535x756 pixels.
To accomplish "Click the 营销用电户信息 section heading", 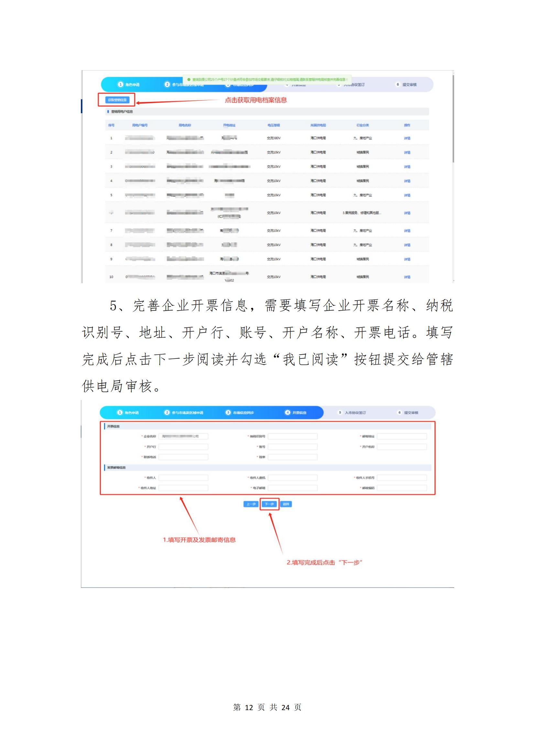I will point(122,112).
